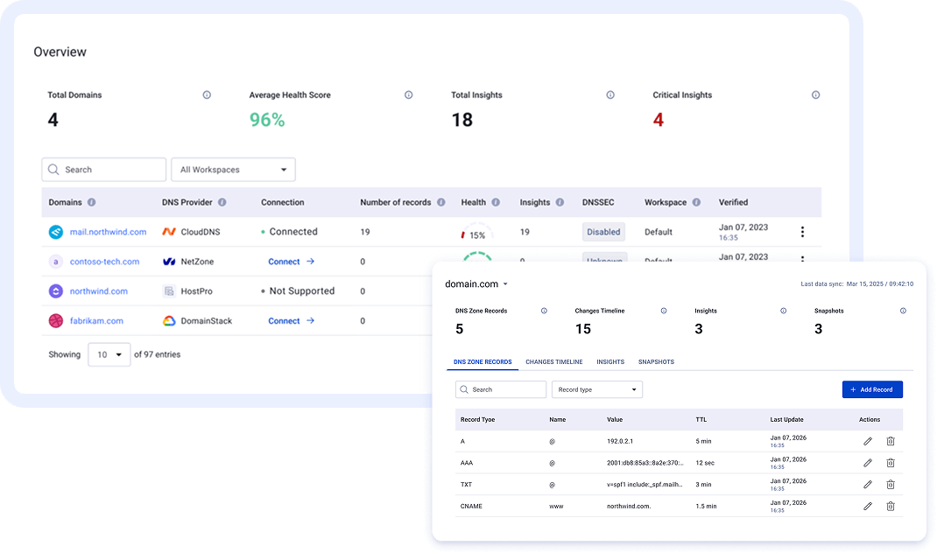This screenshot has width=944, height=560.
Task: Click info icon beside DNS Zone Records stat
Action: click(x=544, y=311)
